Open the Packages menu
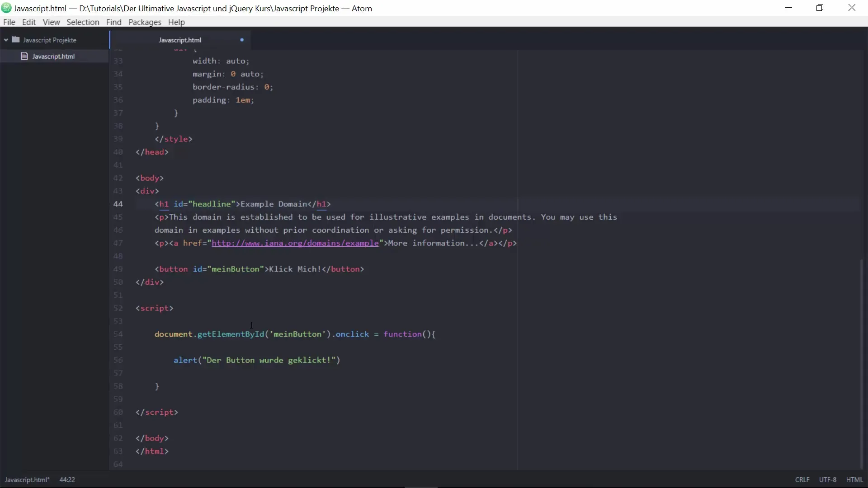 (x=145, y=22)
